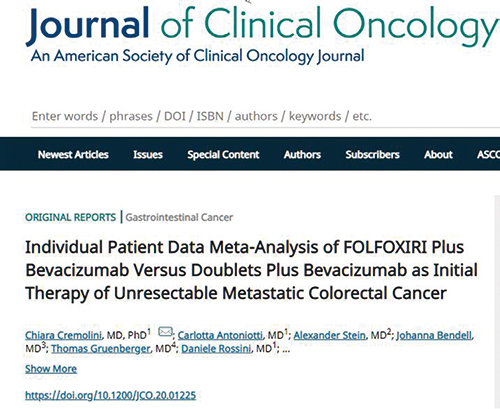The width and height of the screenshot is (500, 409).
Task: Open author Chiara Cremolini's profile link
Action: click(63, 335)
